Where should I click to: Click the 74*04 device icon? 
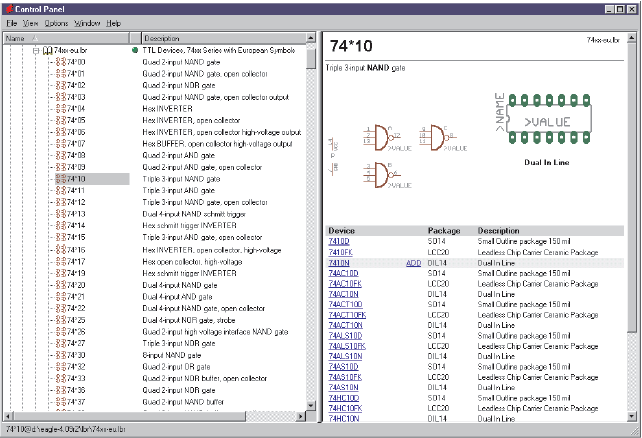[x=61, y=108]
